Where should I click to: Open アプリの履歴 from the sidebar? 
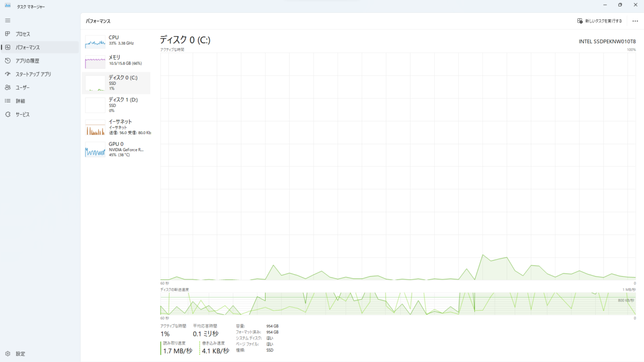point(40,61)
